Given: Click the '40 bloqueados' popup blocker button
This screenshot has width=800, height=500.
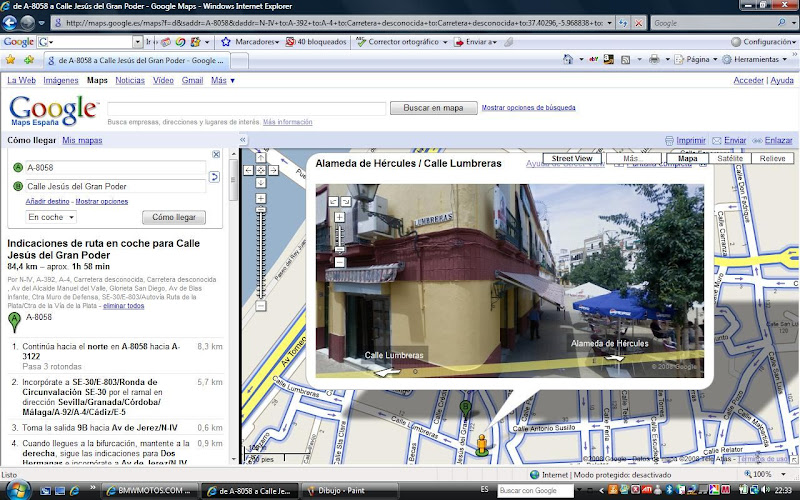Looking at the screenshot, I should point(316,42).
